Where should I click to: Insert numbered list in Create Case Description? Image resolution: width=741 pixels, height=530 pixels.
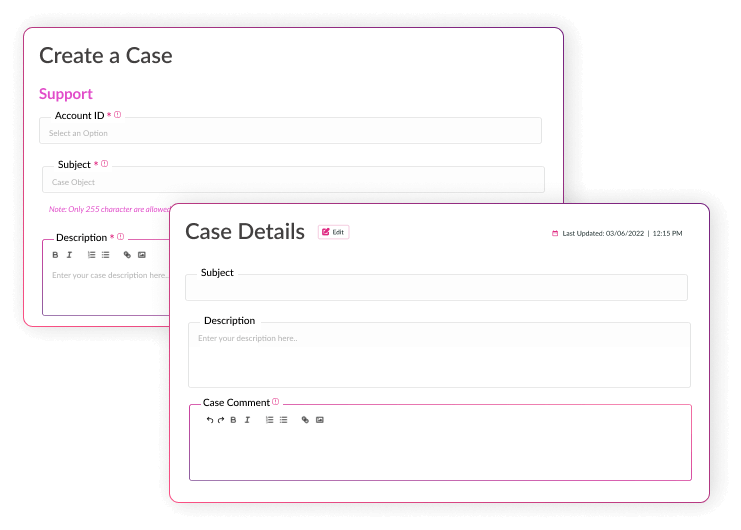pyautogui.click(x=91, y=255)
